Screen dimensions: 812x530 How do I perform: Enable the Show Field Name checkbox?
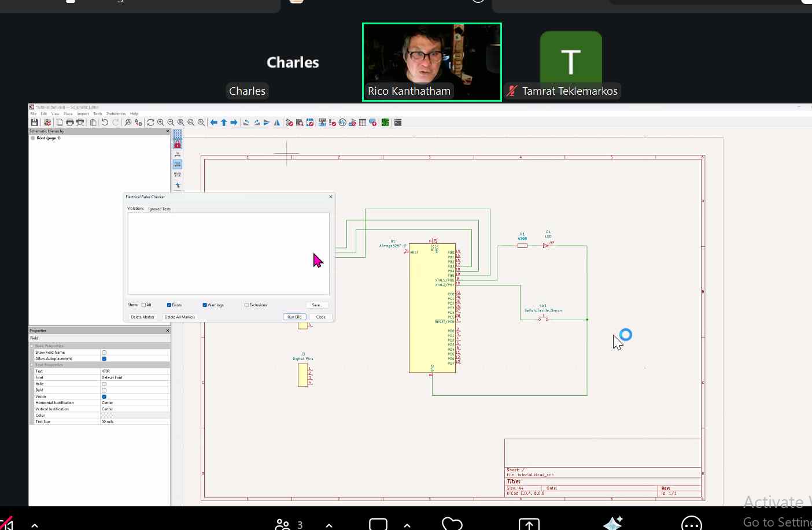pyautogui.click(x=104, y=353)
